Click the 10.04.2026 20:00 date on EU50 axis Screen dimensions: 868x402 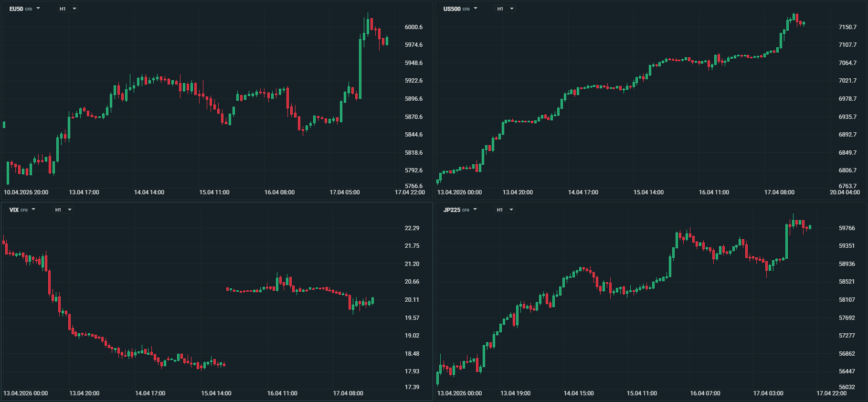coord(26,192)
